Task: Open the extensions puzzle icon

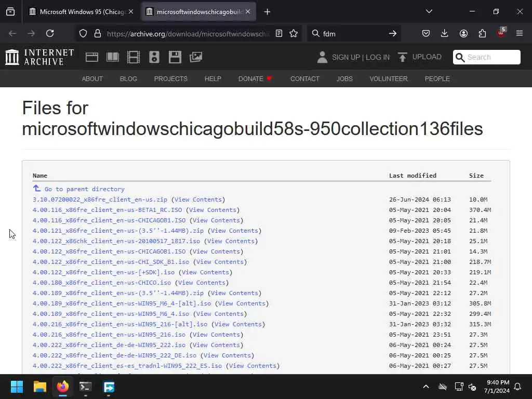Action: [x=482, y=33]
